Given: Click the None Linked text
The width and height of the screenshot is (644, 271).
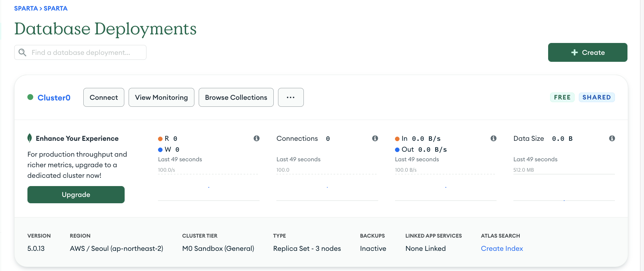Looking at the screenshot, I should coord(425,249).
